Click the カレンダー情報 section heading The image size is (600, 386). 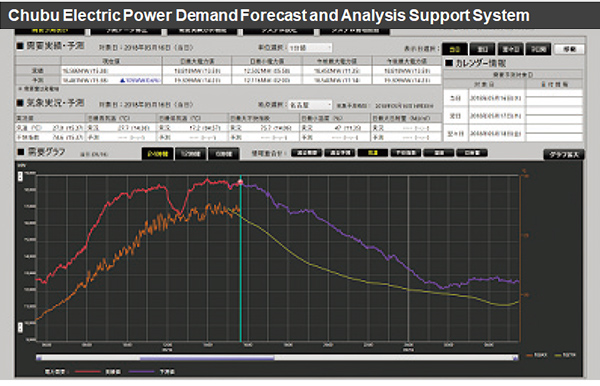[476, 63]
